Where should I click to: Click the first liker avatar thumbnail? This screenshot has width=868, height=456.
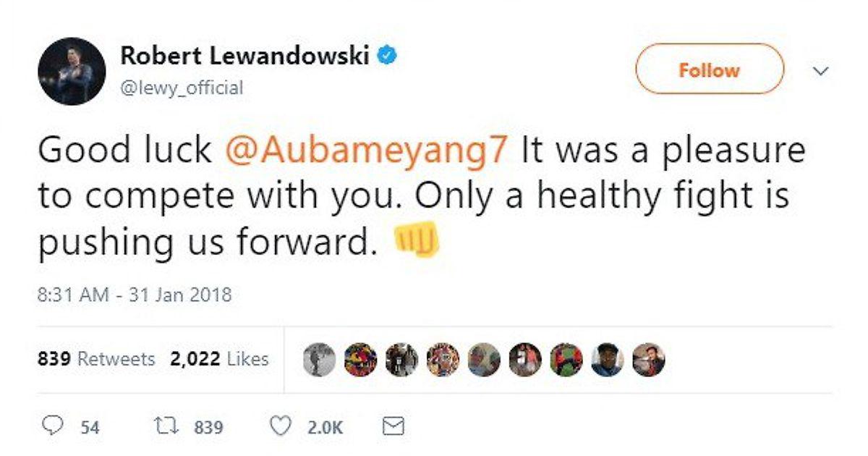(319, 360)
